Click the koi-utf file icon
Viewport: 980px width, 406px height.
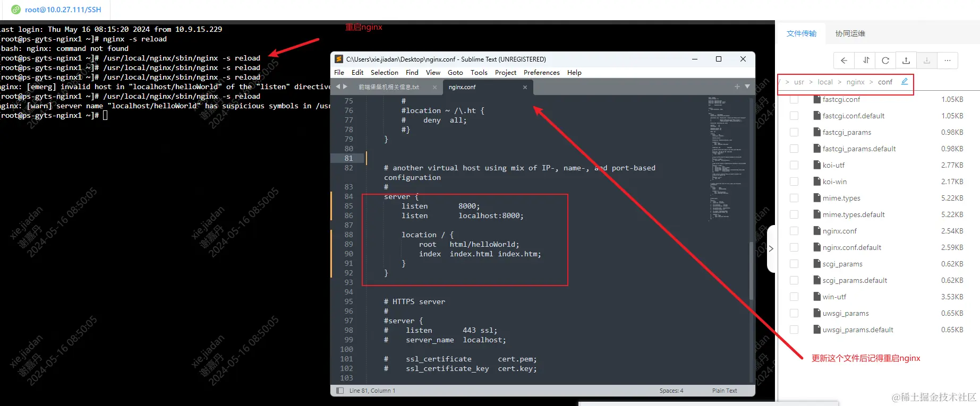pos(817,165)
